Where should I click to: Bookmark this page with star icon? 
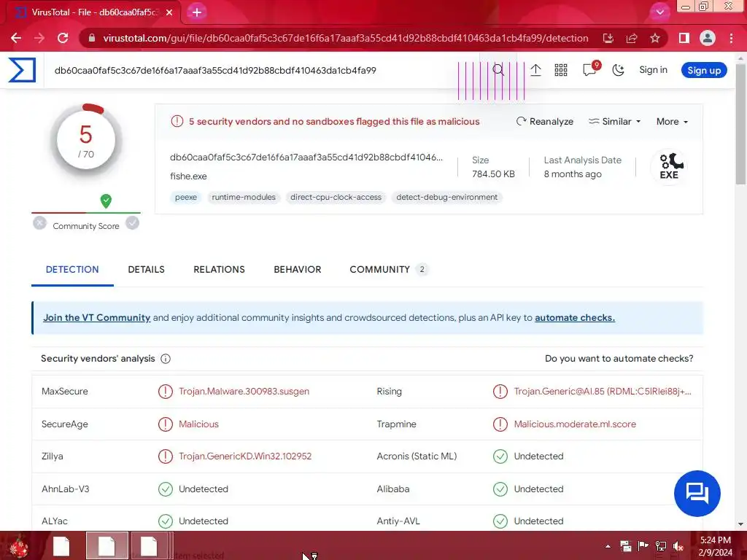(x=655, y=38)
